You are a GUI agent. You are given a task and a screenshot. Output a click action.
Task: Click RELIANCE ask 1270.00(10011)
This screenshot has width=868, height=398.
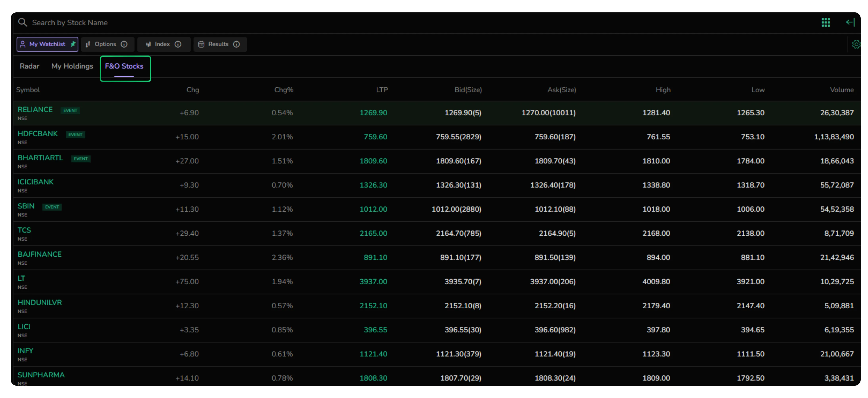tap(549, 113)
